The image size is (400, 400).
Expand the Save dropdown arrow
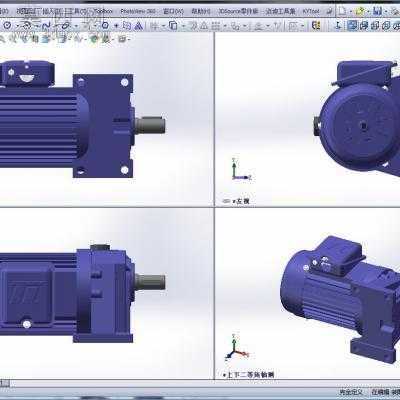pos(386,11)
